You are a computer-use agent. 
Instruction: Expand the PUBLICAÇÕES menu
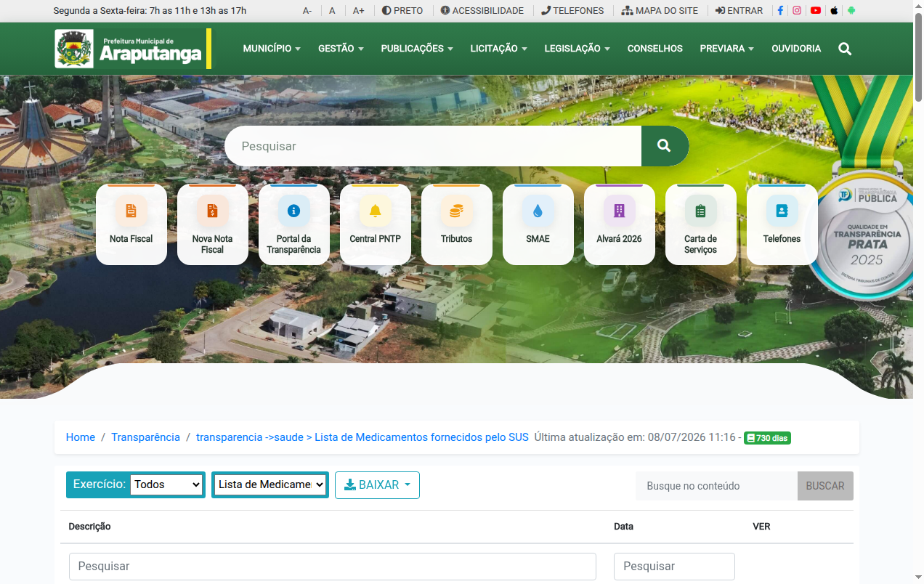(x=417, y=49)
